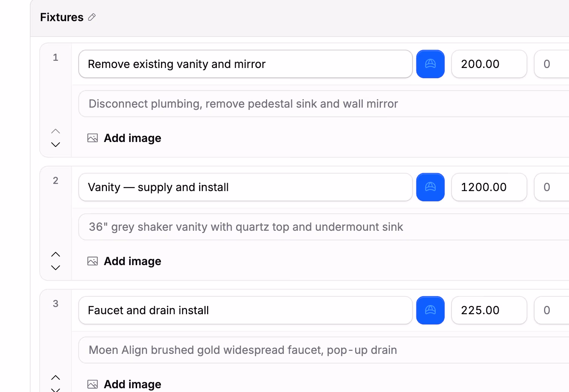This screenshot has height=392, width=569.
Task: Select the 200.00 price field
Action: point(489,64)
